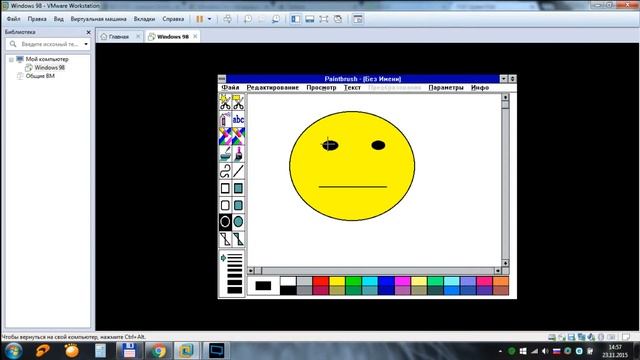This screenshot has height=360, width=640.
Task: Toggle the console view icon in VMware
Action: pyautogui.click(x=358, y=19)
